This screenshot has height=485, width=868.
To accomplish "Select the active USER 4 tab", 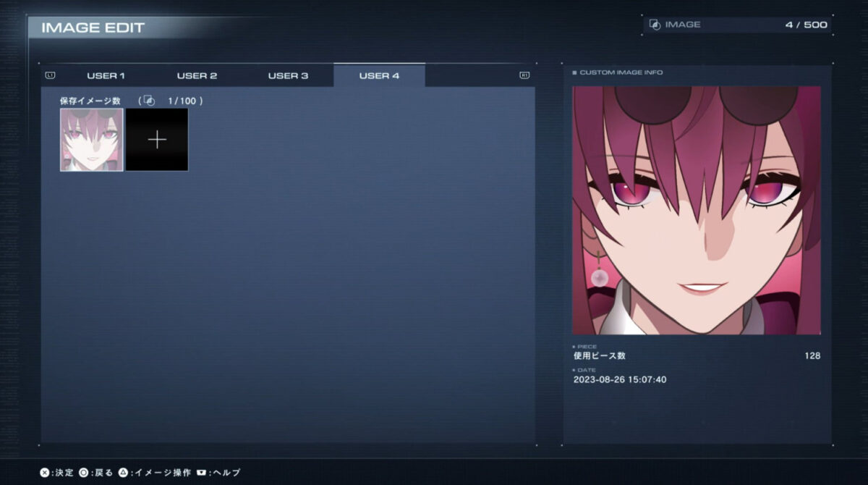I will pos(379,76).
